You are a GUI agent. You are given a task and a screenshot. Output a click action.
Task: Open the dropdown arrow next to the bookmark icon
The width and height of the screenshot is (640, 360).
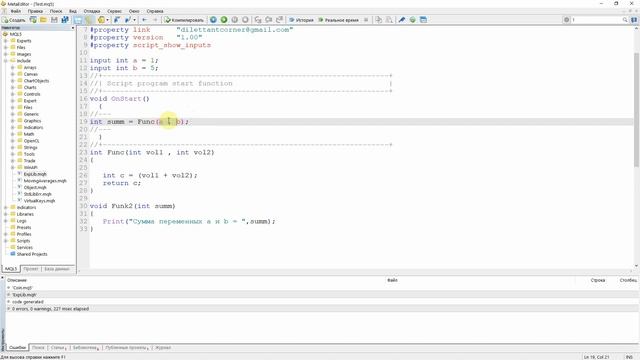134,20
